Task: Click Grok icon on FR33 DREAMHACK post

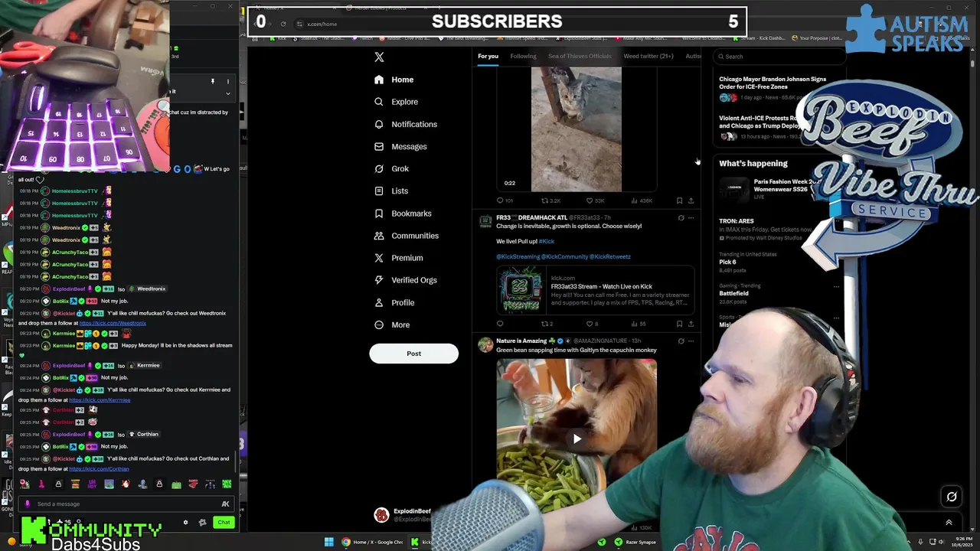Action: tap(681, 218)
